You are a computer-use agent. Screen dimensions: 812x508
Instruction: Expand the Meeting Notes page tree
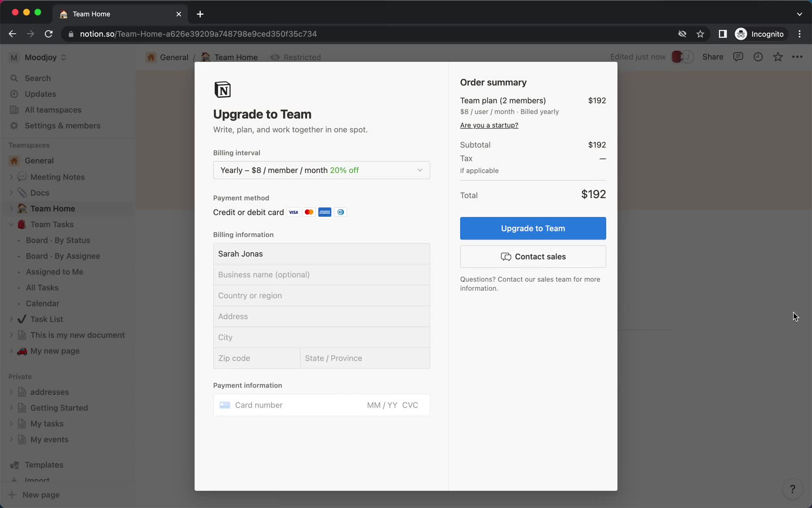[11, 177]
